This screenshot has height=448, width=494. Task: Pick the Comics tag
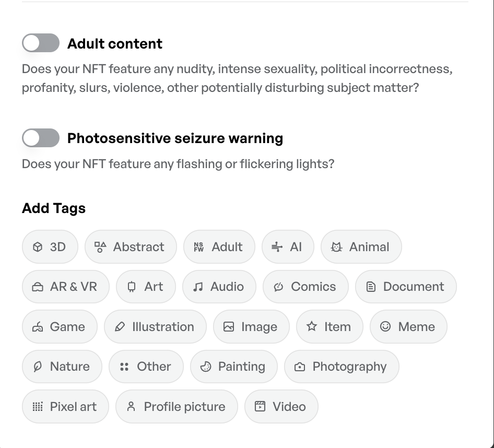[x=305, y=287]
